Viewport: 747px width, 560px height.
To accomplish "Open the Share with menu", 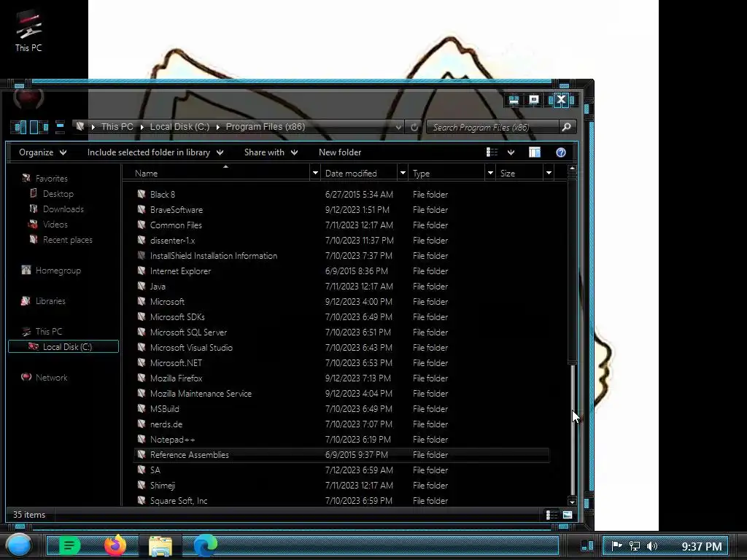I will [x=271, y=152].
